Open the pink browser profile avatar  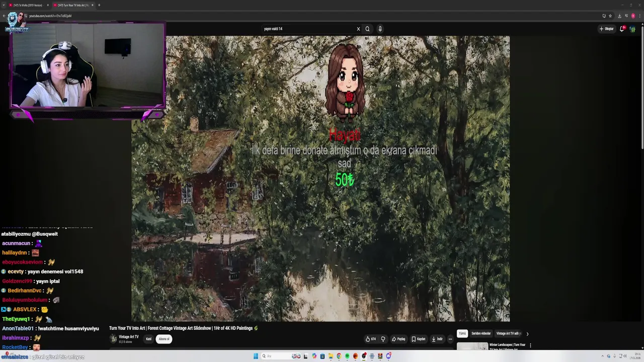[633, 16]
